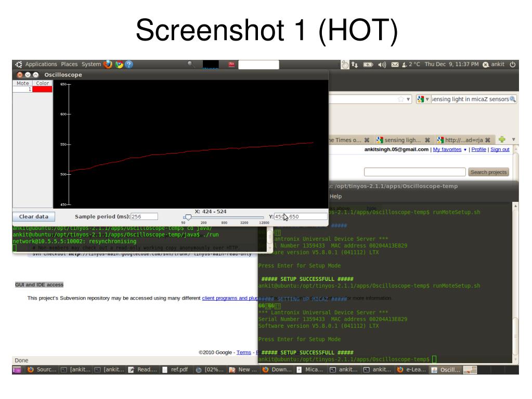Open Firefox from the top panel
Viewport: 532px width, 399px height.
click(x=107, y=64)
